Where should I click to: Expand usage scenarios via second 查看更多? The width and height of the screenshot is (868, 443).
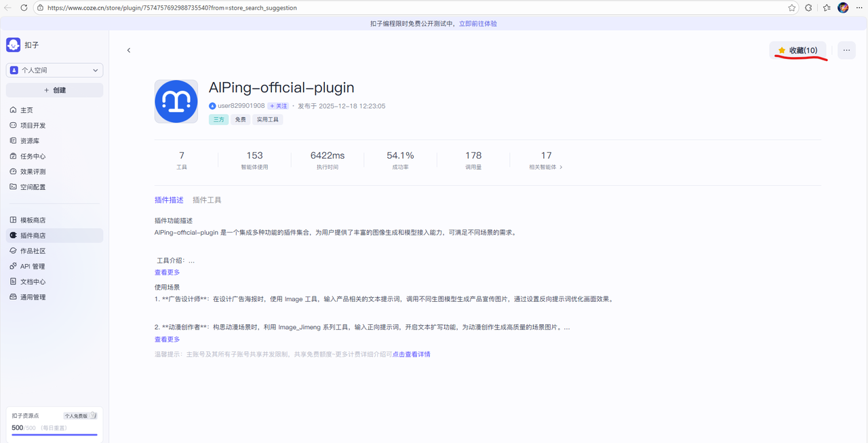[167, 339]
